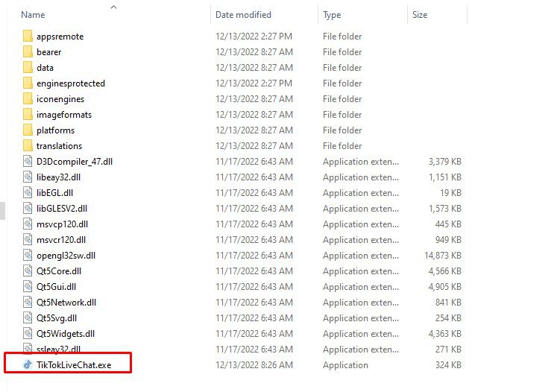Click the imageformats folder icon
The width and height of the screenshot is (551, 392).
click(28, 115)
